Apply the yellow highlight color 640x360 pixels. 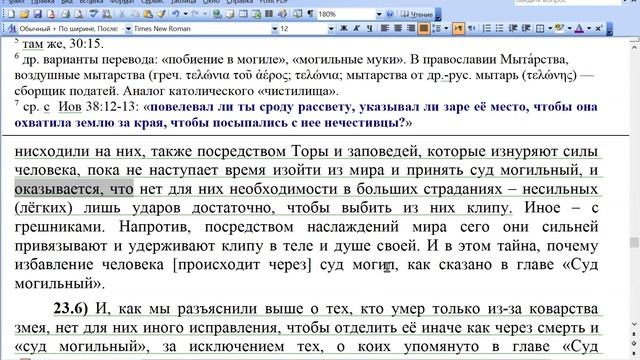[x=560, y=29]
